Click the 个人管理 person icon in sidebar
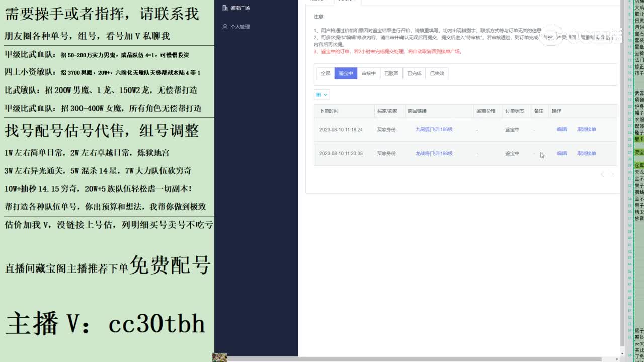This screenshot has height=362, width=644. coord(225,27)
